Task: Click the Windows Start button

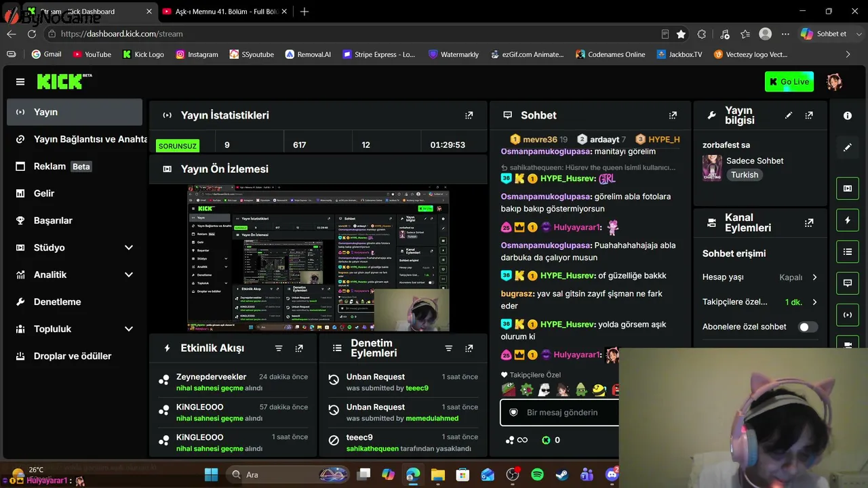Action: tap(211, 474)
